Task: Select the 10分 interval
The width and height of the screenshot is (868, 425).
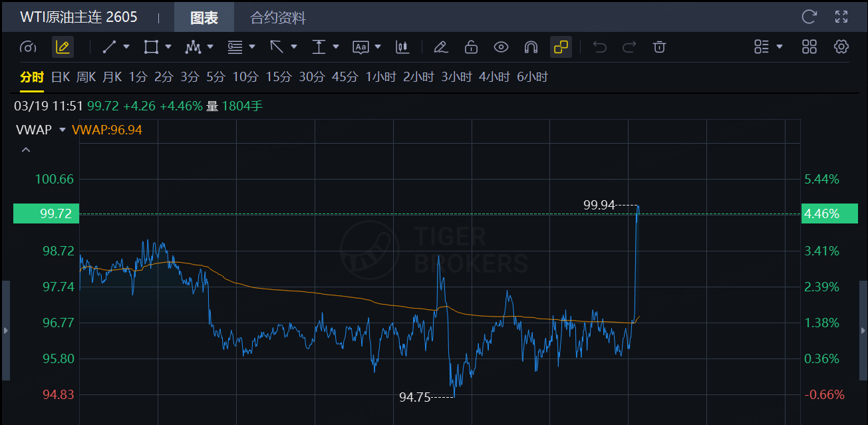Action: tap(245, 77)
